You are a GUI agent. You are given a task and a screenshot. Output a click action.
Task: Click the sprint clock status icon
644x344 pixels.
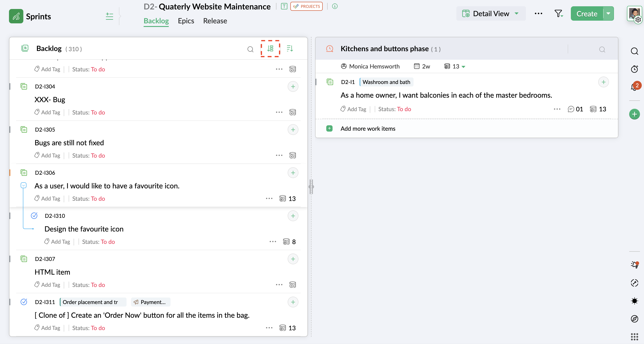pyautogui.click(x=329, y=49)
